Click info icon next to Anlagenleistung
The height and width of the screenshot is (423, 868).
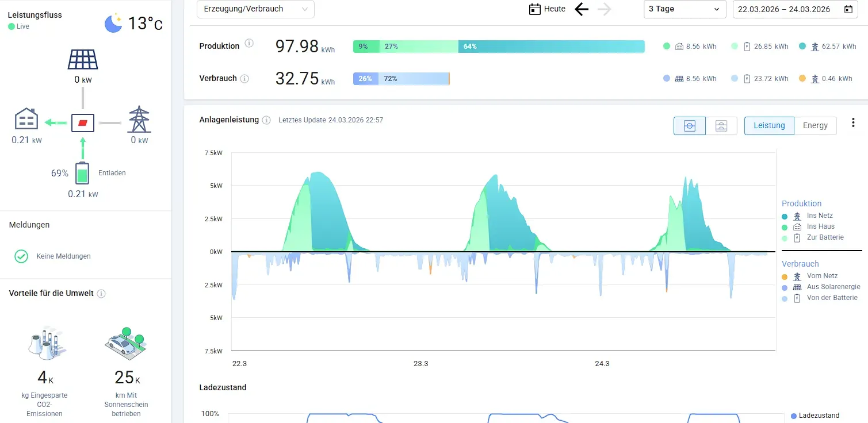266,120
